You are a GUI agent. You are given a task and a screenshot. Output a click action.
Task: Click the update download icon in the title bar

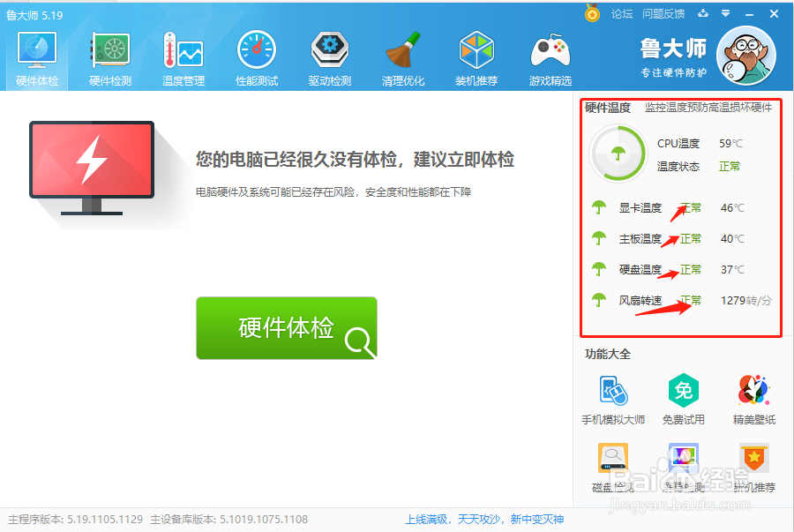pyautogui.click(x=702, y=12)
